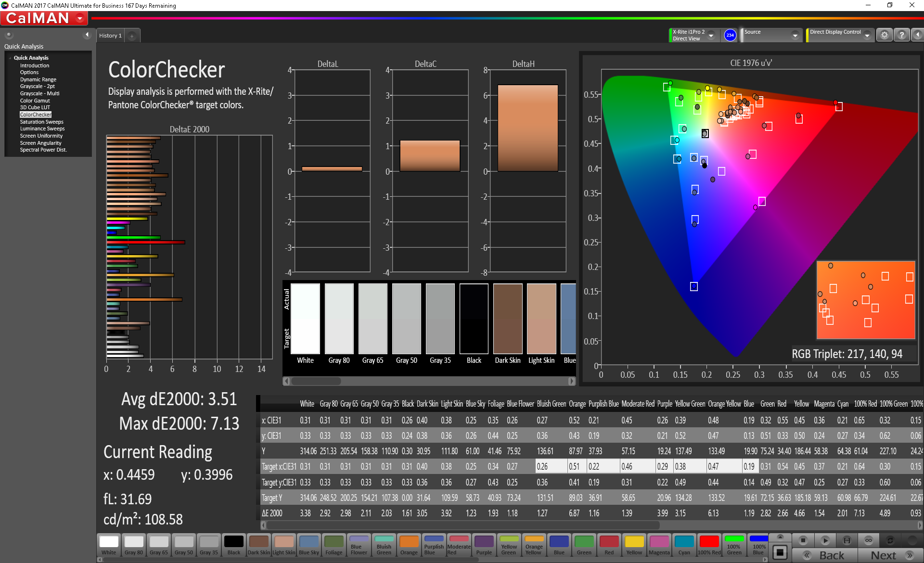
Task: Click the infinity continuous-read icon
Action: (868, 540)
